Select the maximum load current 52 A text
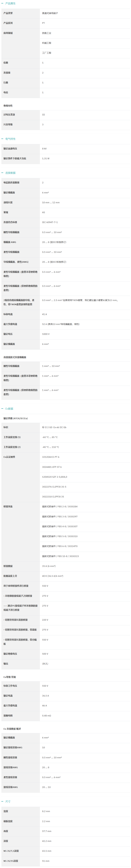The width and height of the screenshot is (131, 868). click(61, 324)
